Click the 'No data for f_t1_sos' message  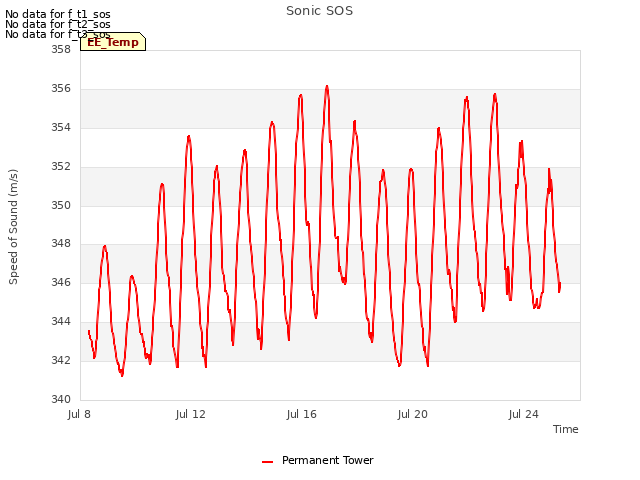(58, 14)
